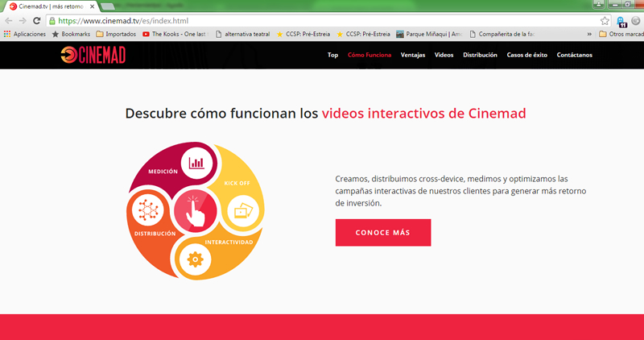Click the blue extension icon with badge
This screenshot has height=340, width=644.
(621, 22)
